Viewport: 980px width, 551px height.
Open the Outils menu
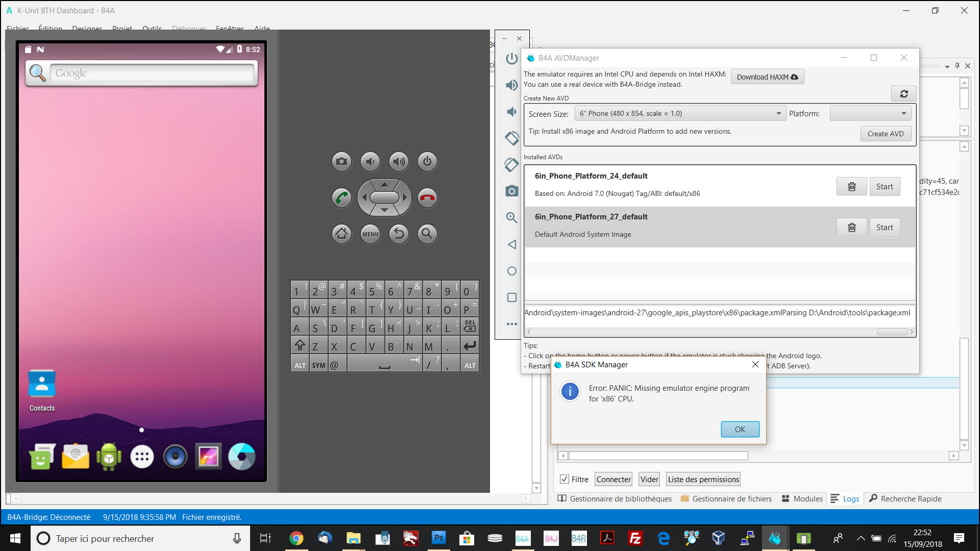coord(152,28)
